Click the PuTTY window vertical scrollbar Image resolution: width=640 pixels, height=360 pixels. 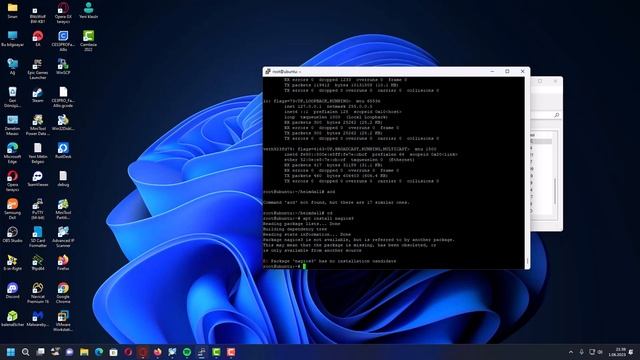527,173
